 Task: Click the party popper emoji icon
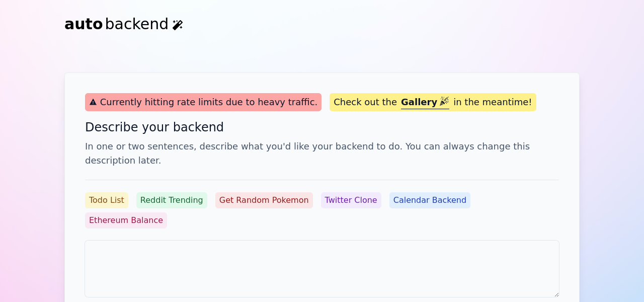444,102
